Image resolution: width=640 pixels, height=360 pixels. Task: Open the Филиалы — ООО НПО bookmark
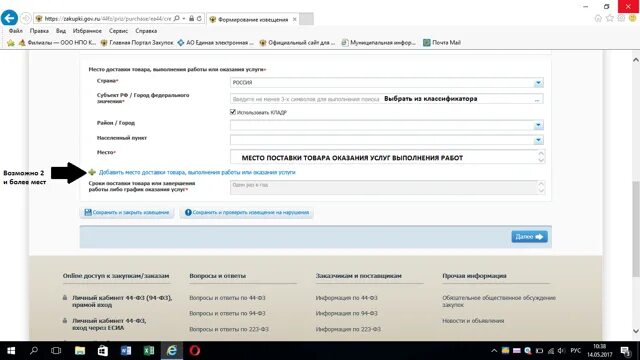coord(57,42)
